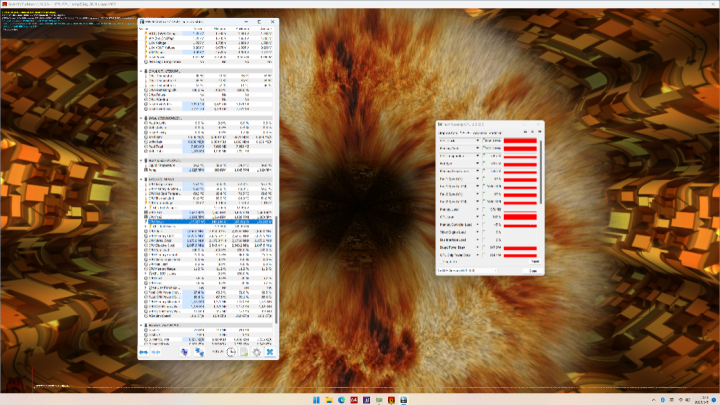Image resolution: width=720 pixels, height=405 pixels.
Task: Enable Log to file checkbox in GPU-Z
Action: (440, 262)
